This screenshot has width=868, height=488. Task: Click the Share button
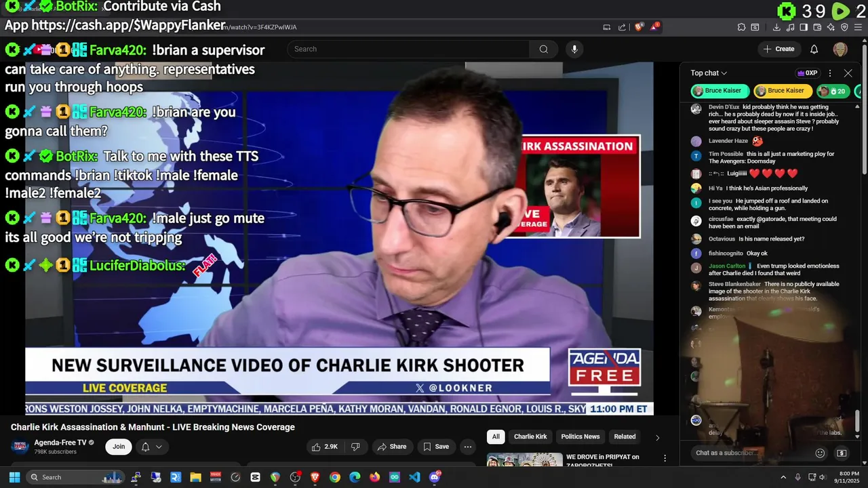coord(391,447)
